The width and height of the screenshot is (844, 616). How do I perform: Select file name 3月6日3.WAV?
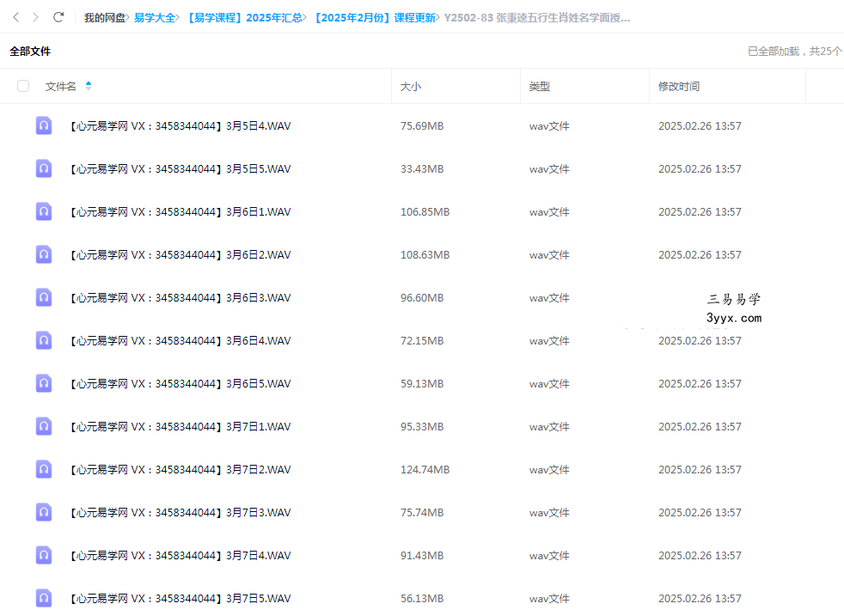click(180, 298)
